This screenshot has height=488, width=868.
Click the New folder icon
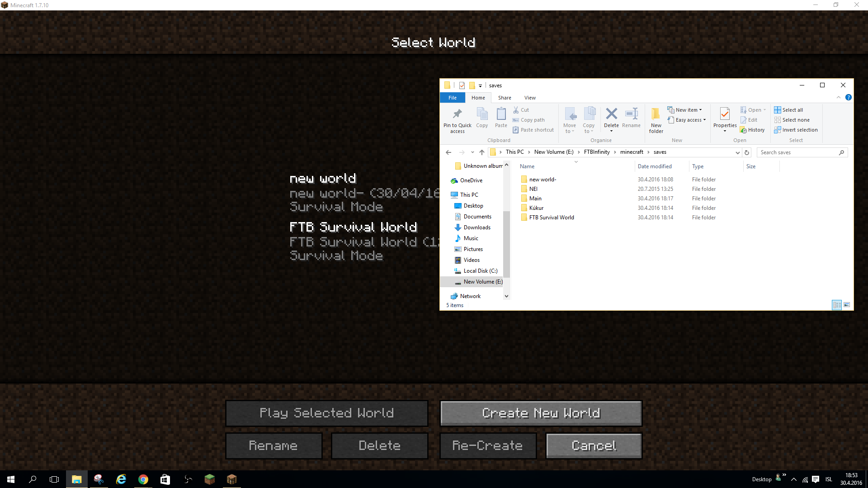[656, 114]
